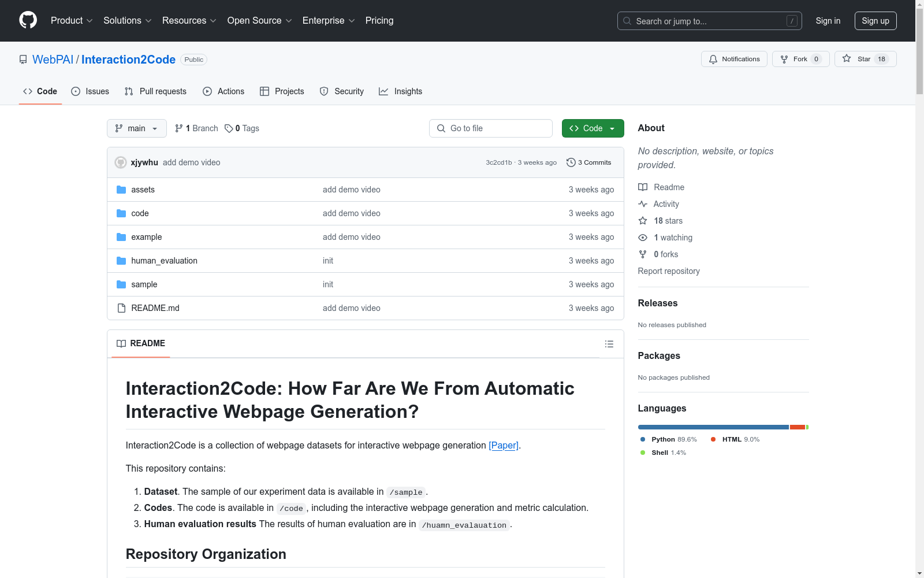Click the Sign in link
The width and height of the screenshot is (924, 578).
[x=828, y=21]
